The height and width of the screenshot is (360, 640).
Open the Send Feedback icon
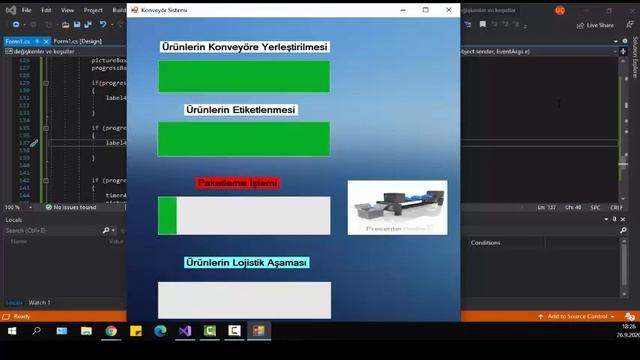point(630,25)
